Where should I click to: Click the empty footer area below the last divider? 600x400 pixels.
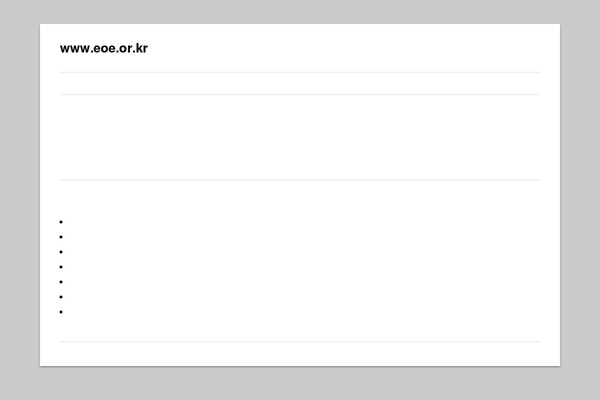point(300,354)
